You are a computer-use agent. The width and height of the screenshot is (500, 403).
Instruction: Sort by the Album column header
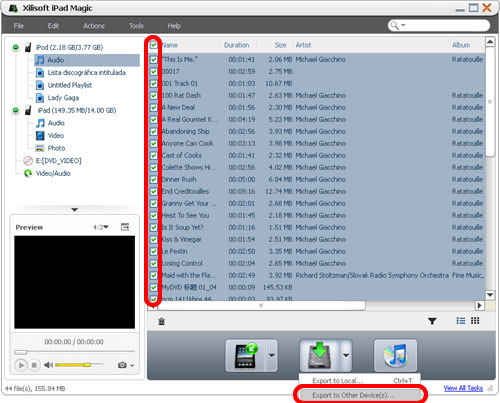(x=461, y=45)
